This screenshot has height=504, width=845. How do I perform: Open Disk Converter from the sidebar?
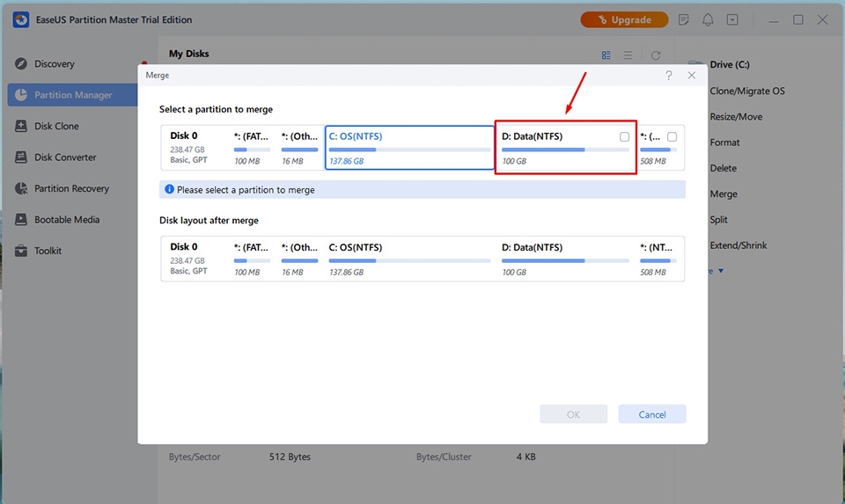coord(21,157)
